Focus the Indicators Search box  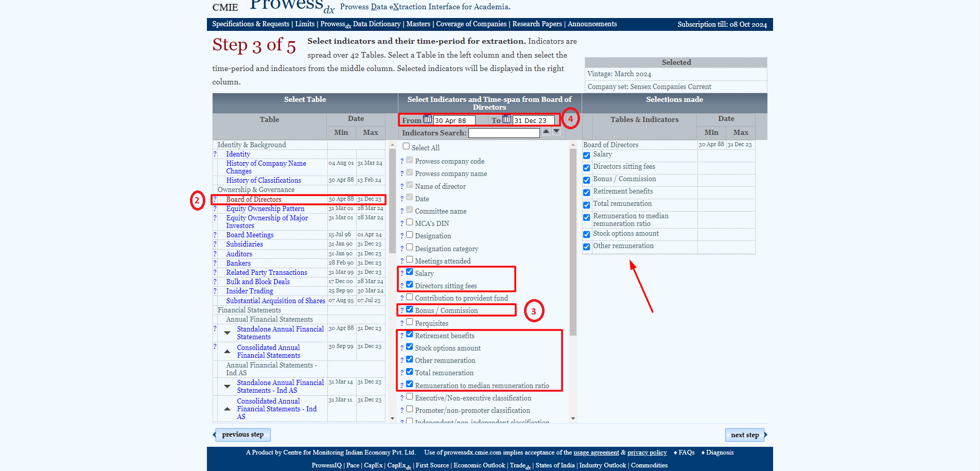click(x=504, y=133)
